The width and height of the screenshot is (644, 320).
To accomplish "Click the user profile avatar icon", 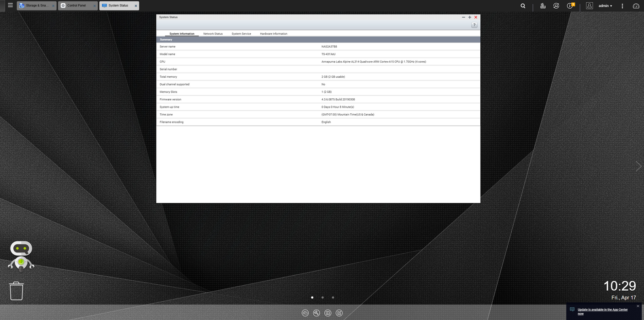I will coord(590,6).
